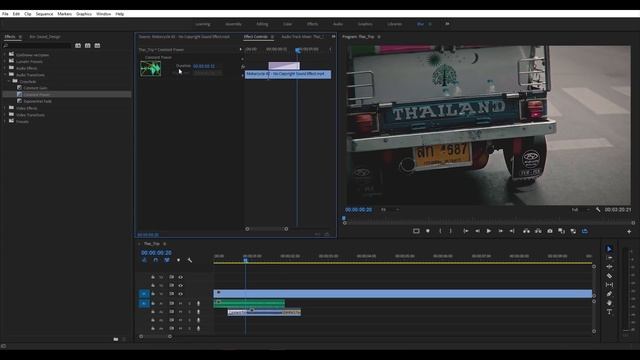Image resolution: width=640 pixels, height=360 pixels.
Task: Click Go to In button
Action: [x=465, y=231]
